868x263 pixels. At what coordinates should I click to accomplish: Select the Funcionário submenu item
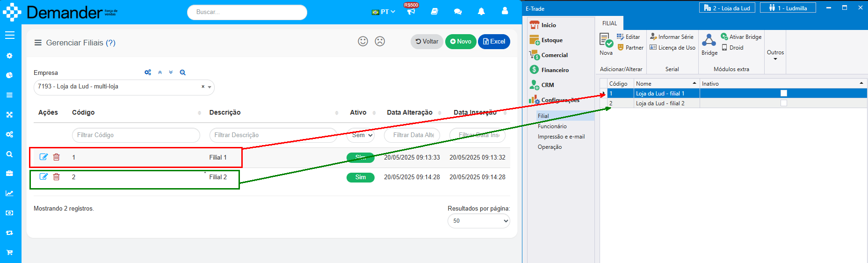pyautogui.click(x=552, y=126)
